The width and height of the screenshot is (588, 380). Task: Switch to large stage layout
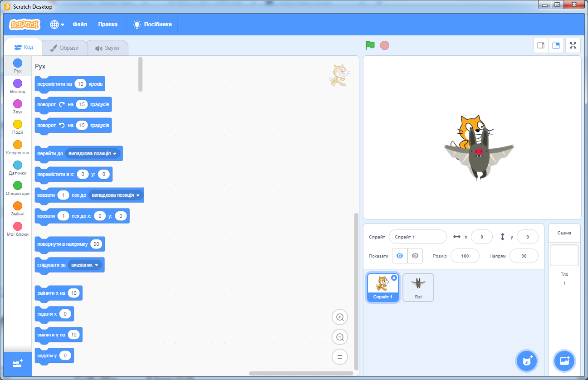click(x=556, y=45)
